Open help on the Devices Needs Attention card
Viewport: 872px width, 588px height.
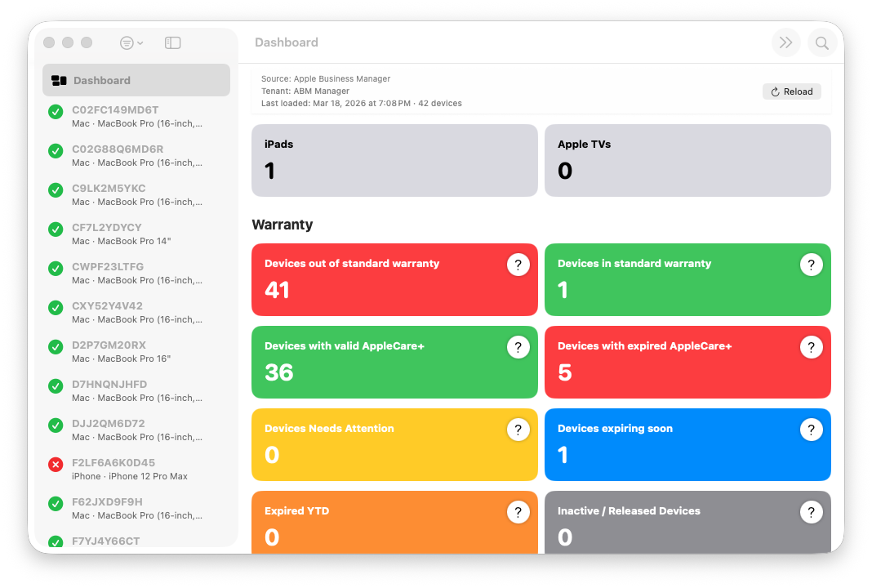pos(518,430)
